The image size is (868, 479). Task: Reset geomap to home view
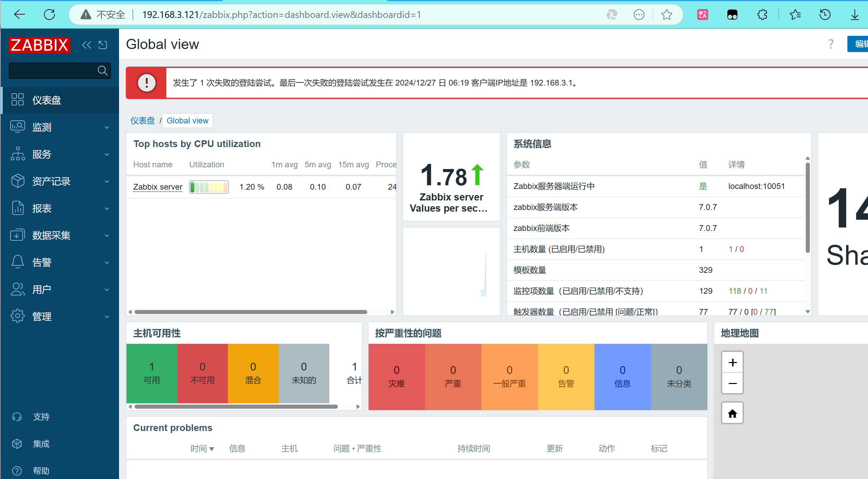pos(732,413)
